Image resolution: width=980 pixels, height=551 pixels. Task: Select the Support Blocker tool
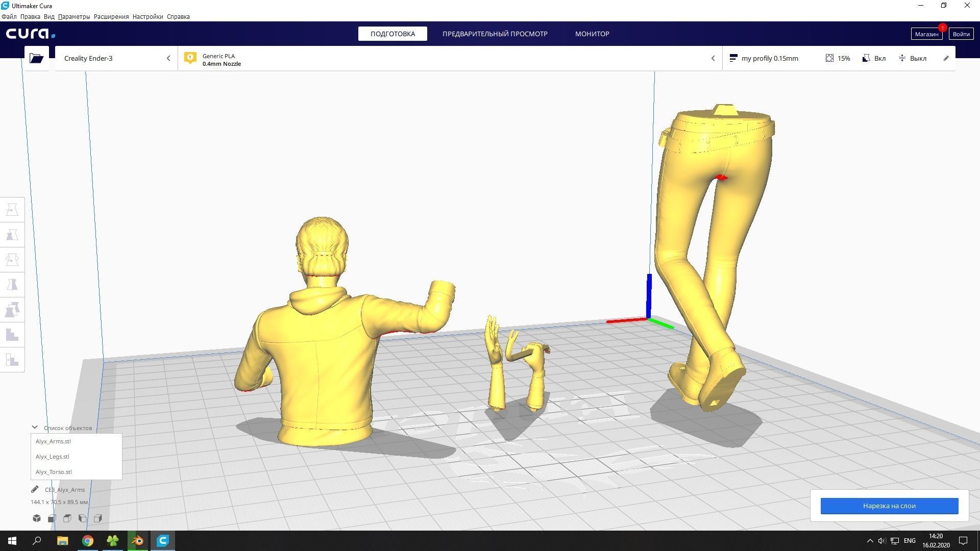click(12, 335)
